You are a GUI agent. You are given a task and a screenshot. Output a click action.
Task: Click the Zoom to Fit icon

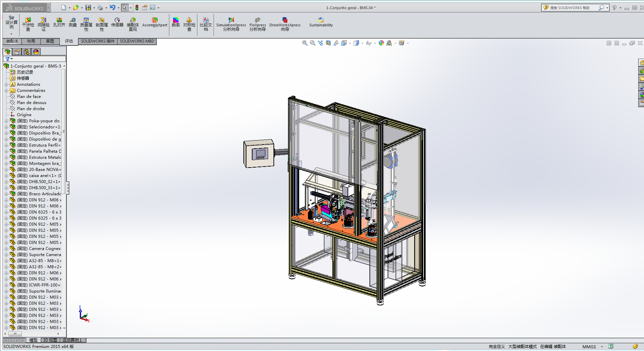[x=305, y=43]
